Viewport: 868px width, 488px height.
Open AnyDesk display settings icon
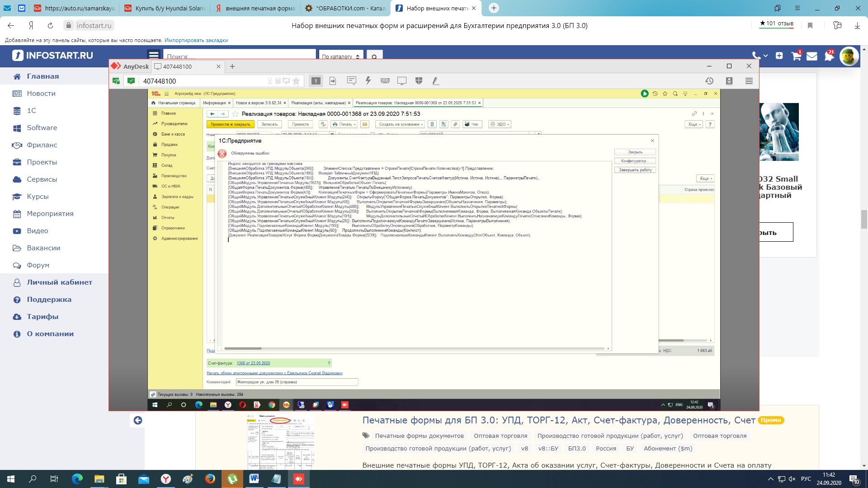402,81
